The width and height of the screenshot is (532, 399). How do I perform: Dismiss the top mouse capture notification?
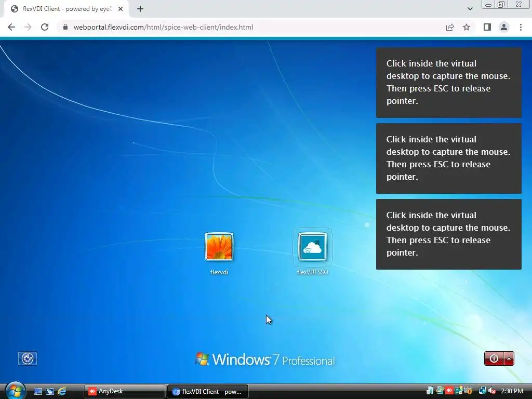point(448,83)
